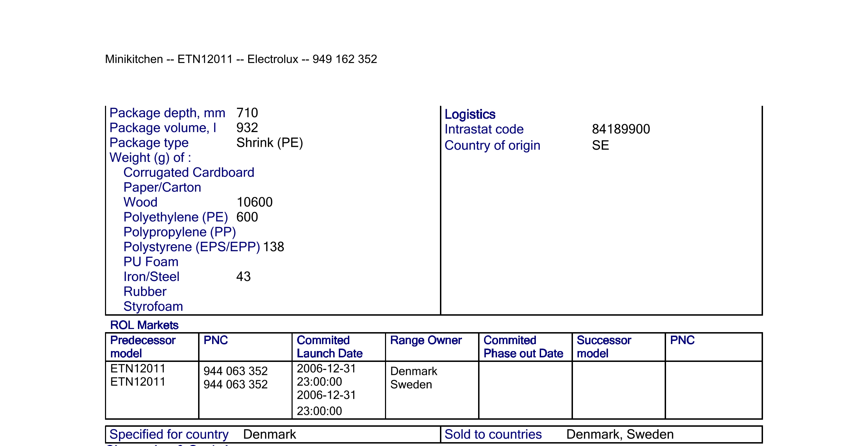Select the first 944 063 352 PNC entry

(236, 371)
